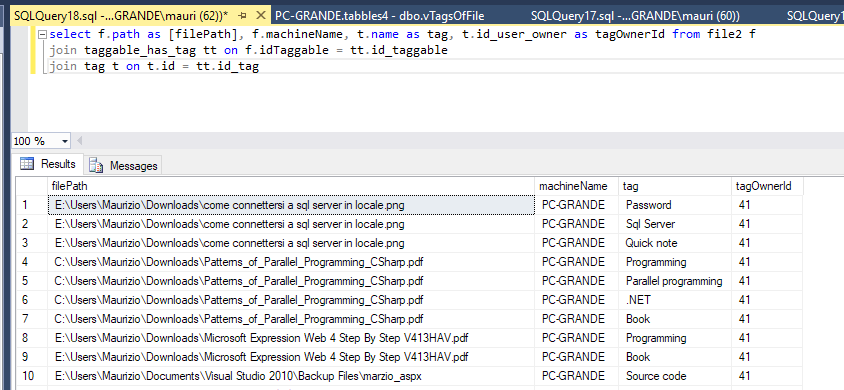Select the filePath cell in row 2
This screenshot has width=844, height=390.
coord(291,224)
